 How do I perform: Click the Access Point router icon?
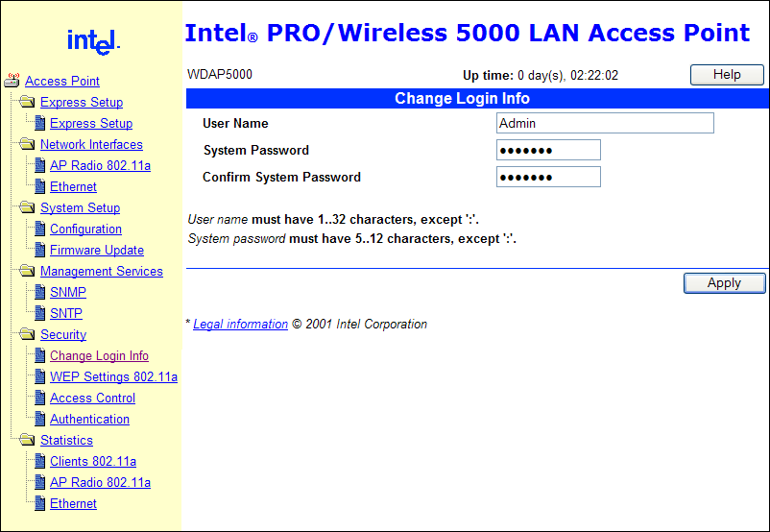pos(12,81)
